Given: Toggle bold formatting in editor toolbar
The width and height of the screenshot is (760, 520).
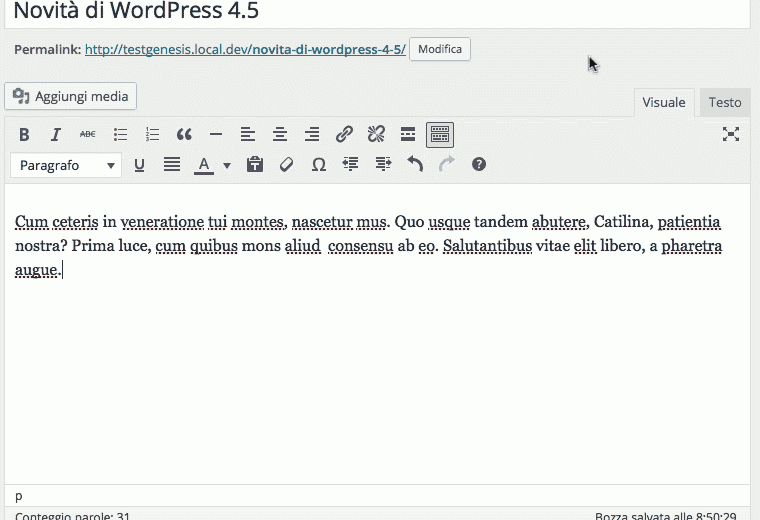Looking at the screenshot, I should click(x=24, y=134).
